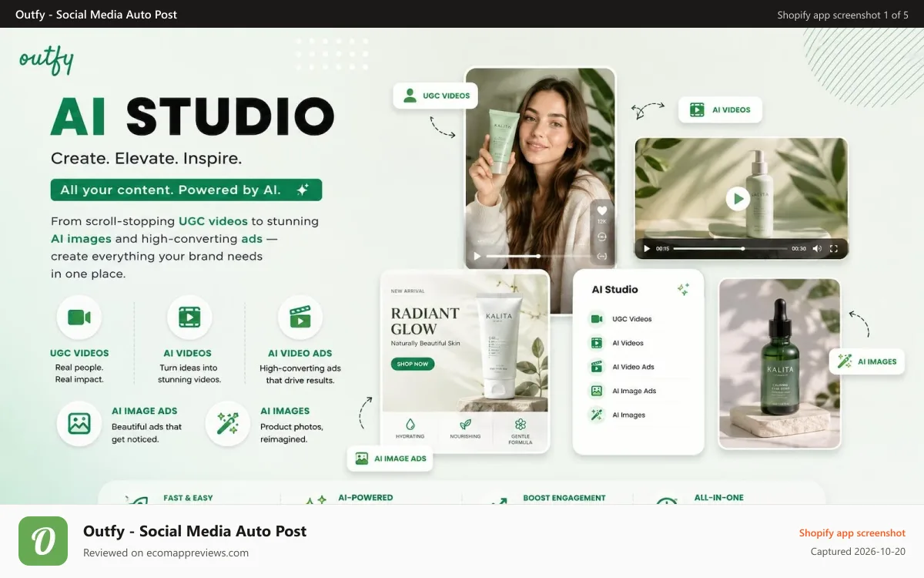The height and width of the screenshot is (578, 924).
Task: Like the UGC video with heart icon
Action: (602, 210)
